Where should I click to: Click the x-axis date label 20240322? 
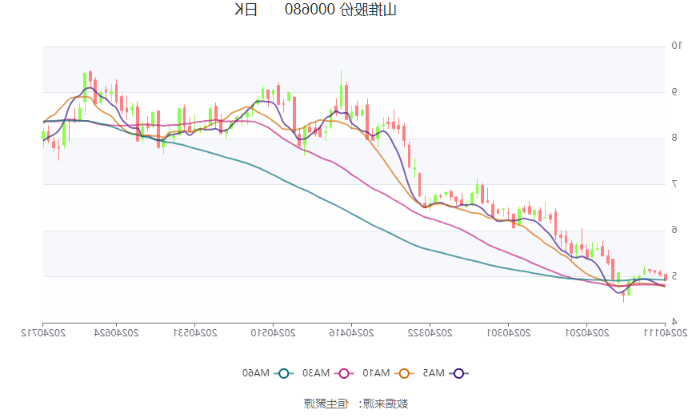430,333
